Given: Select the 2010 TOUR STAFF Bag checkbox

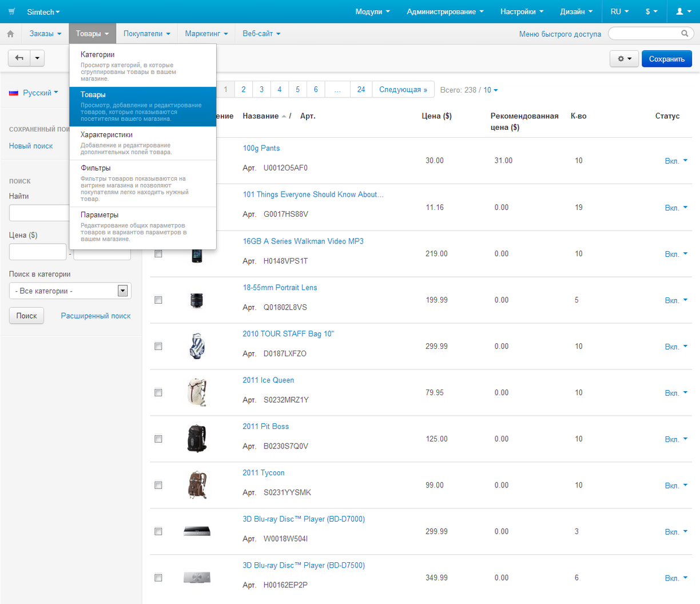Looking at the screenshot, I should pos(158,347).
